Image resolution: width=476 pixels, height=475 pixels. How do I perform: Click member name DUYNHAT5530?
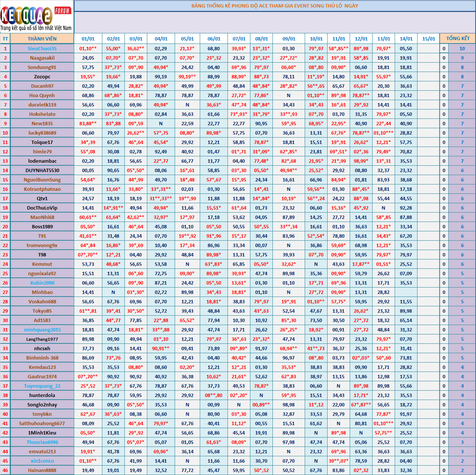tap(42, 170)
